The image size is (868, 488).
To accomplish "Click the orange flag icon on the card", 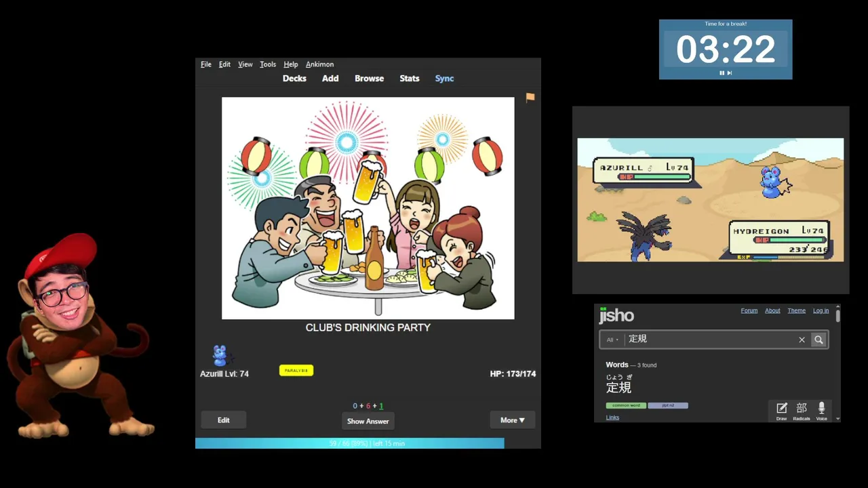I will pyautogui.click(x=530, y=98).
